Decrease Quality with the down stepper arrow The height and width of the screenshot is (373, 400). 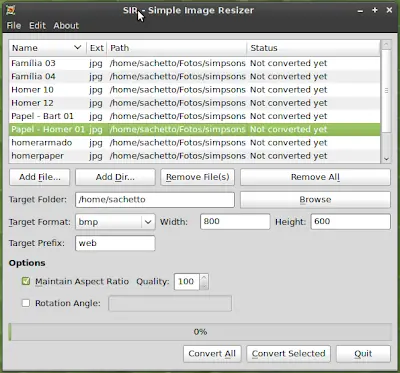[204, 286]
